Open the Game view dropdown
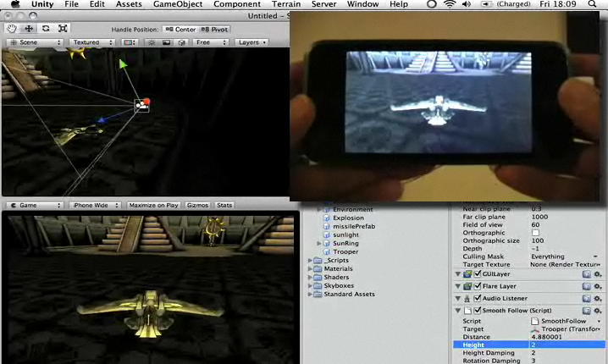The width and height of the screenshot is (608, 364). click(x=36, y=205)
